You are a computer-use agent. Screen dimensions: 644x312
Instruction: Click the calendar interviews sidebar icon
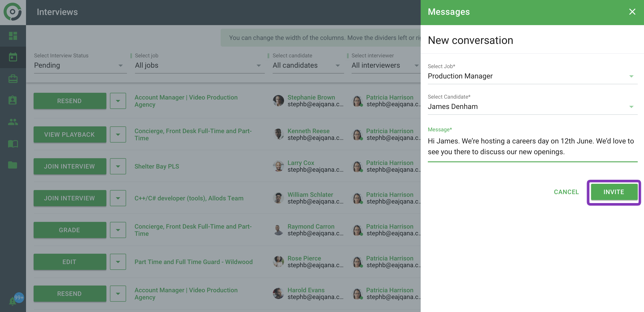click(13, 57)
